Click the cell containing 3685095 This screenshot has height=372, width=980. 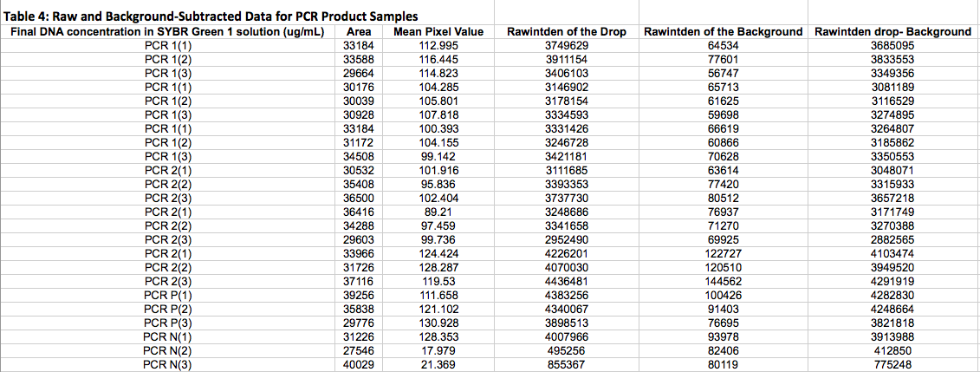(892, 45)
